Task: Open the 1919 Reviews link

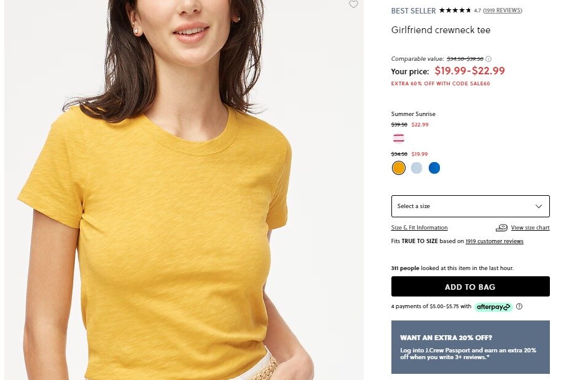Action: click(503, 10)
